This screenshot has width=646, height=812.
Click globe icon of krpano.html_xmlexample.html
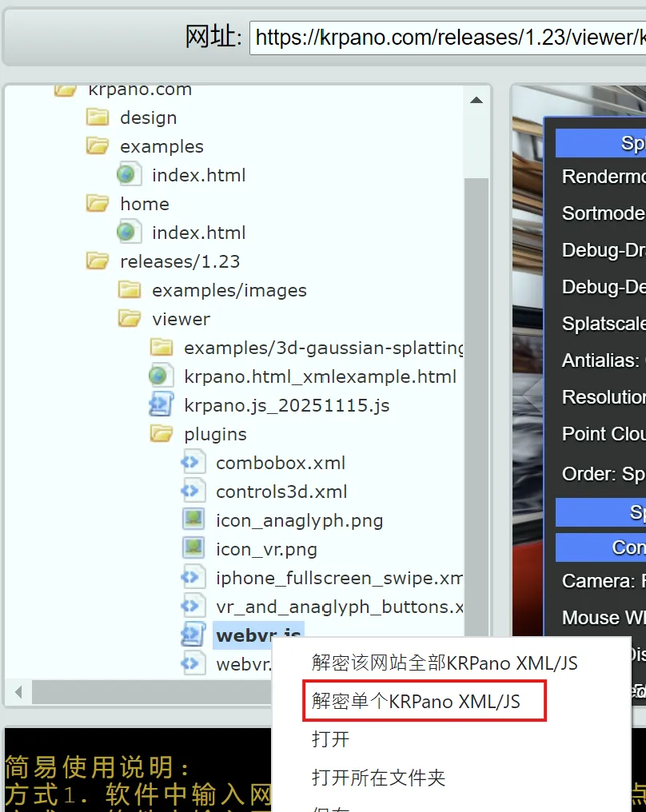point(161,376)
